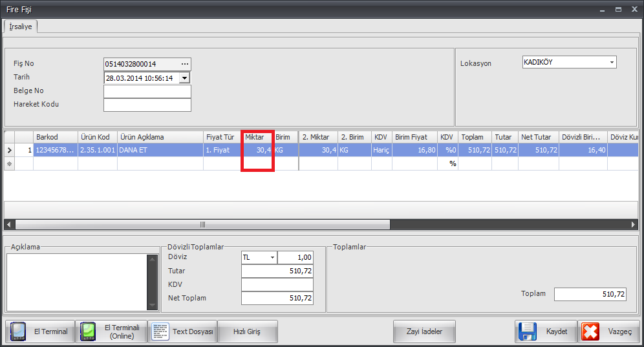Click the Fiş No ellipsis lookup button

coord(185,64)
